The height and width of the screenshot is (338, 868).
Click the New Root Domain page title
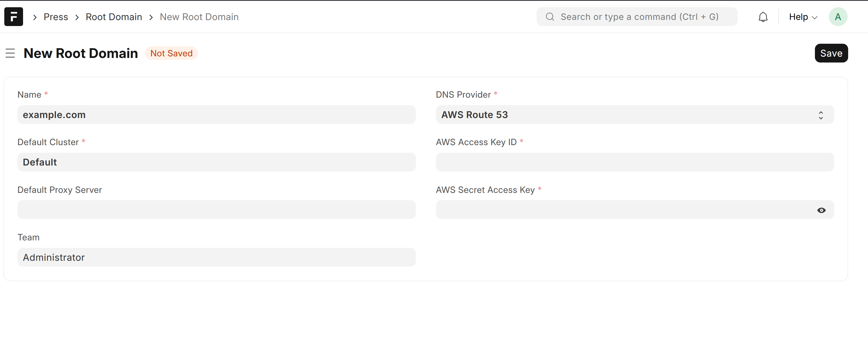pyautogui.click(x=80, y=53)
